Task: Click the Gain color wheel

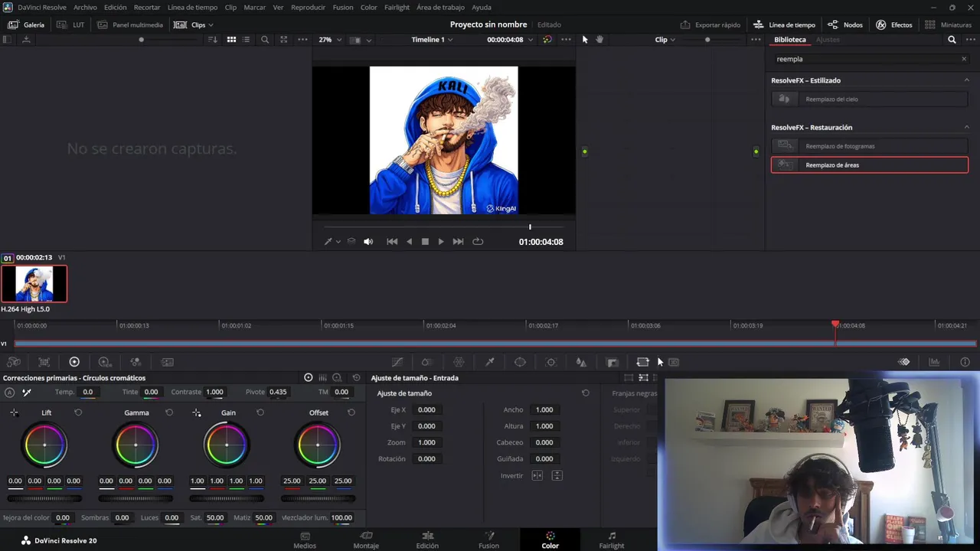Action: [x=227, y=445]
